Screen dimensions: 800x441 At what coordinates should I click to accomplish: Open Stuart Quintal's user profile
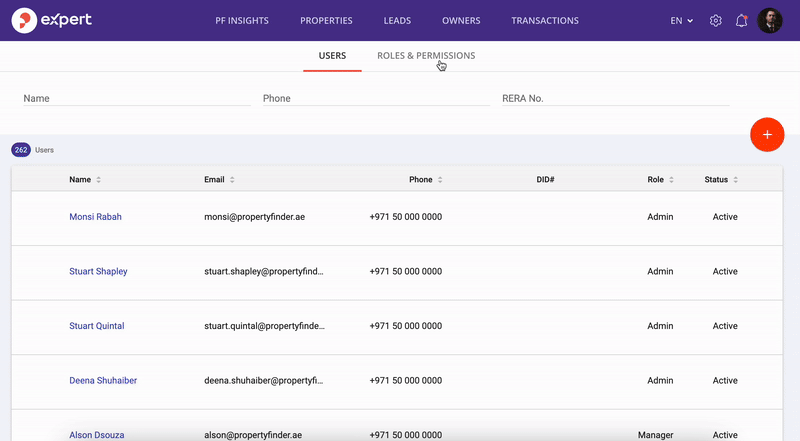96,326
